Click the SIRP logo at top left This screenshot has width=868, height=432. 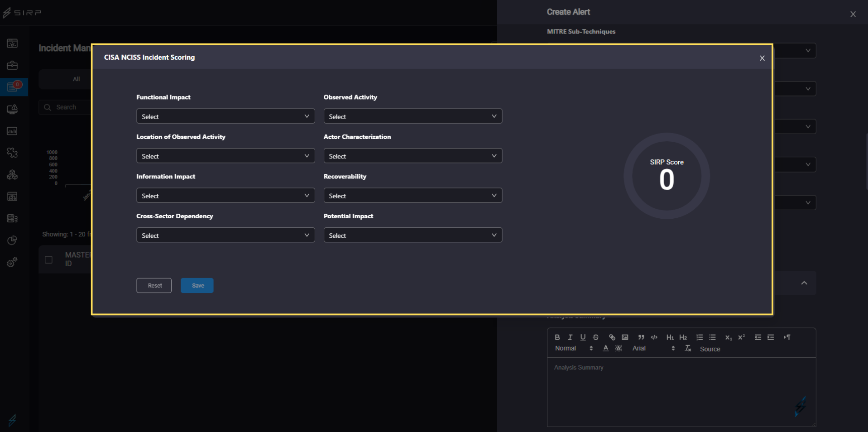tap(22, 12)
